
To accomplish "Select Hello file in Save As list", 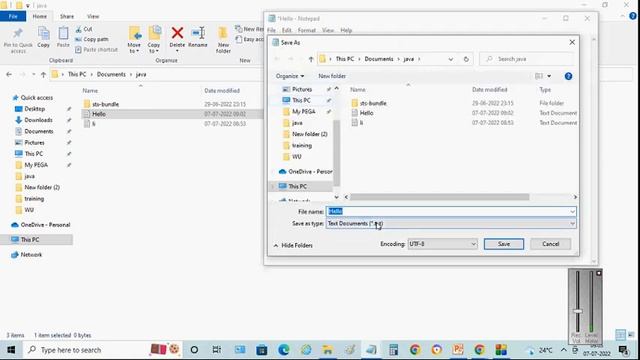I will (x=366, y=113).
